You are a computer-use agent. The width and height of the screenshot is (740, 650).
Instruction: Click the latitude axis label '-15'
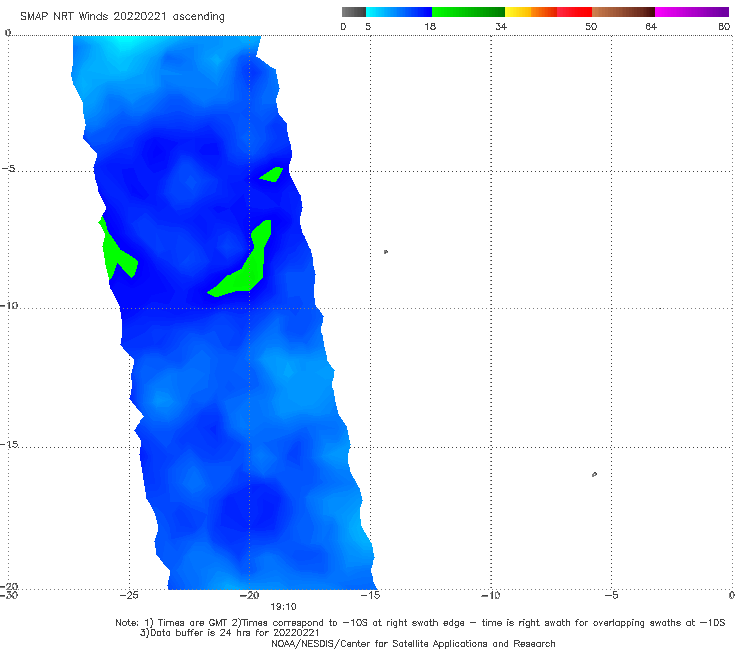click(9, 444)
